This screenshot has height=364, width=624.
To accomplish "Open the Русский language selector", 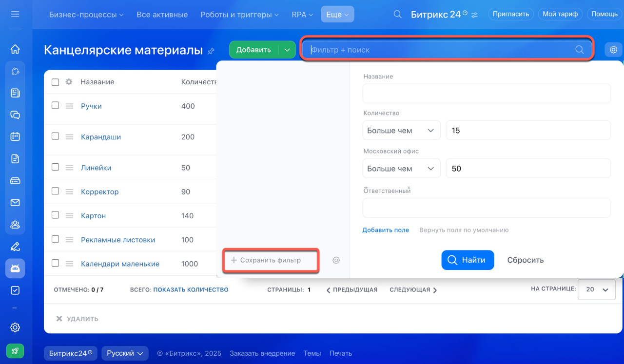I will [x=125, y=353].
